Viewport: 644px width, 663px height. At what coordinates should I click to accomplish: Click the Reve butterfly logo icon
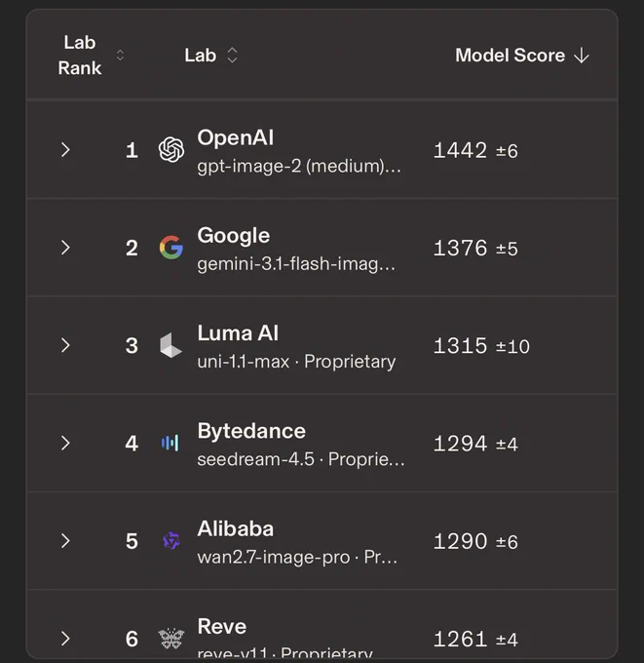[x=171, y=638]
